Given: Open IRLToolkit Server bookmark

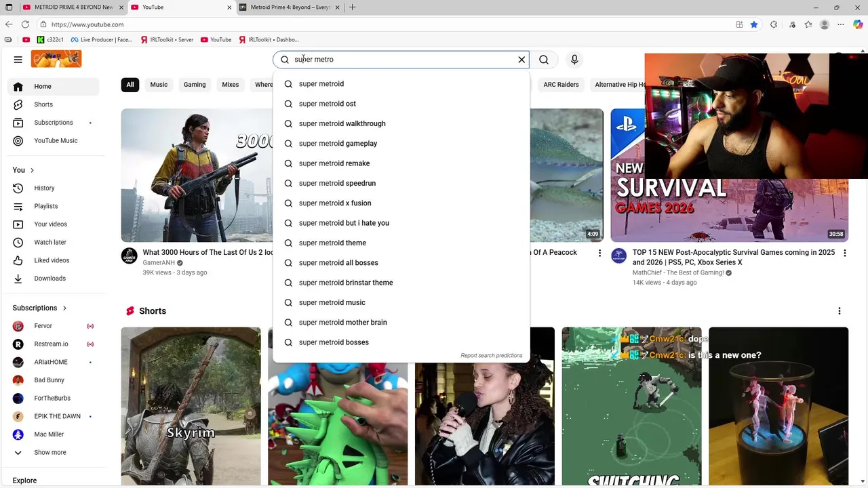Looking at the screenshot, I should (167, 40).
